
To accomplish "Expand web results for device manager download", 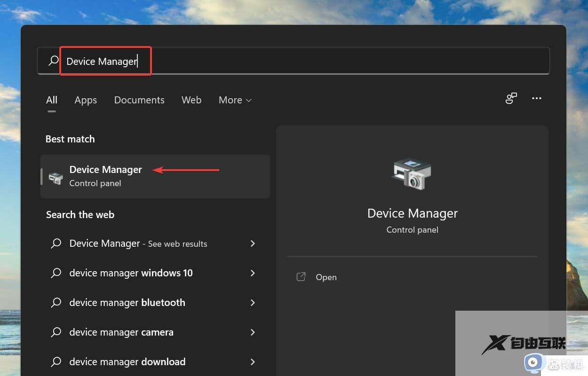I will click(x=253, y=362).
